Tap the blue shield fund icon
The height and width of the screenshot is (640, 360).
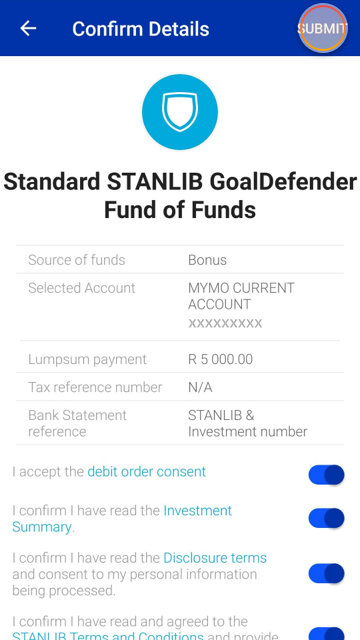pyautogui.click(x=180, y=111)
